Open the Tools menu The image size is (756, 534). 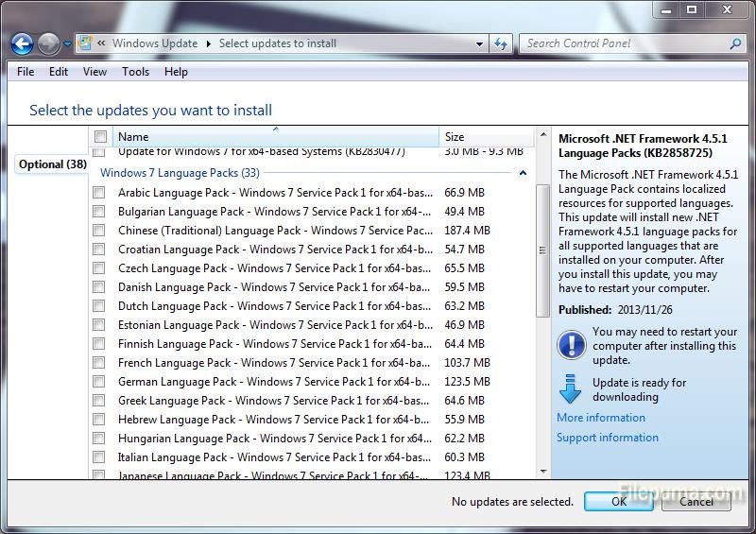coord(135,72)
